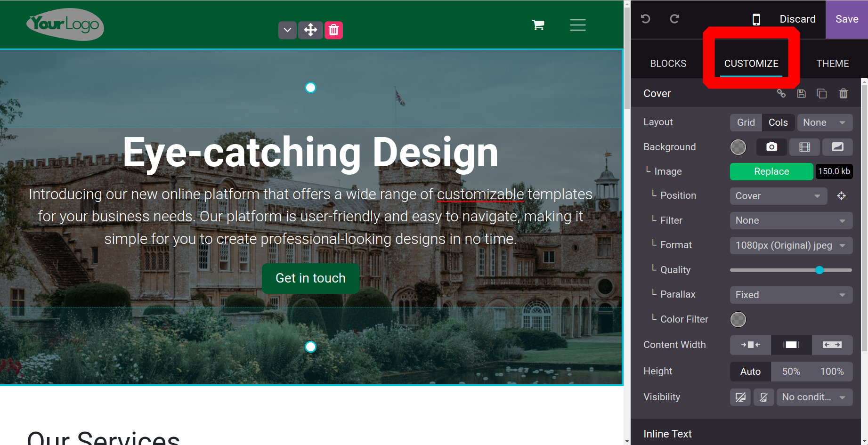868x445 pixels.
Task: Open the Position Cover dropdown
Action: pyautogui.click(x=778, y=196)
